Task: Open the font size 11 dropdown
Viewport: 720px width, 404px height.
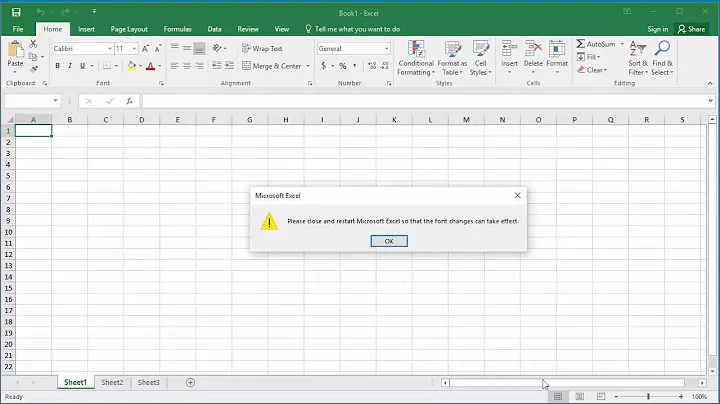Action: click(x=134, y=49)
